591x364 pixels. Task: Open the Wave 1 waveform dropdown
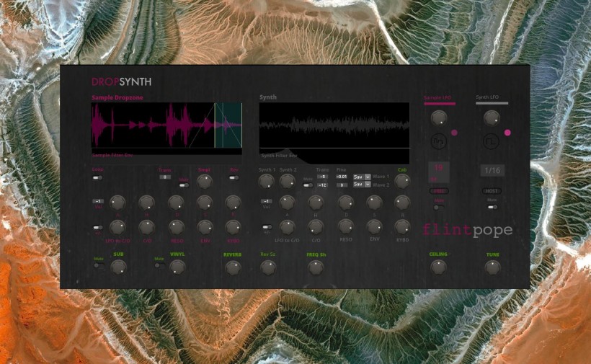tap(362, 176)
